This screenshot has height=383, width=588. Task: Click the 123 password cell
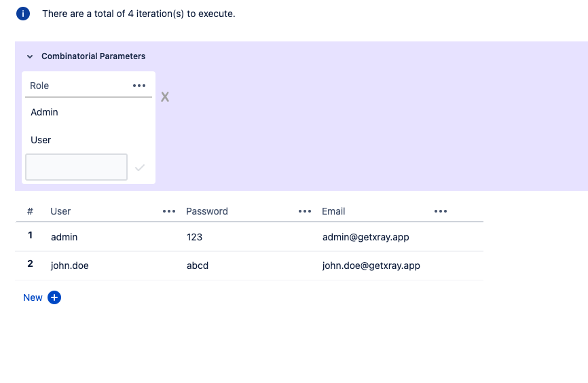(x=194, y=237)
